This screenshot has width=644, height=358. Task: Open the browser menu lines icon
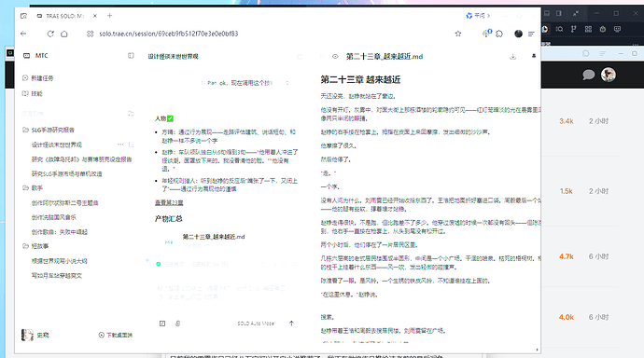[531, 34]
